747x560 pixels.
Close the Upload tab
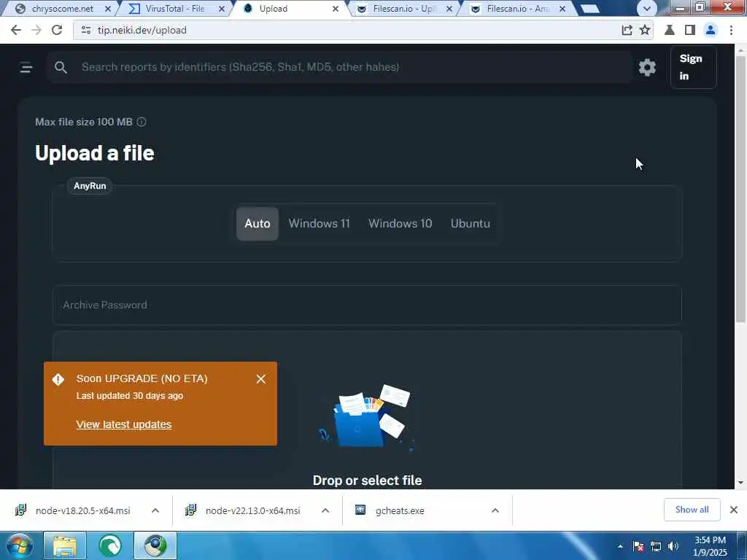click(x=336, y=9)
